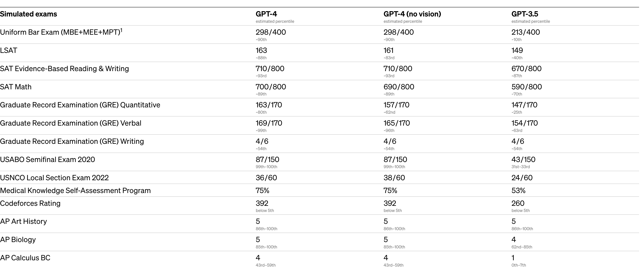Select "Medical Knowledge Self-Assessment Program" row label
The height and width of the screenshot is (268, 644).
click(x=75, y=191)
